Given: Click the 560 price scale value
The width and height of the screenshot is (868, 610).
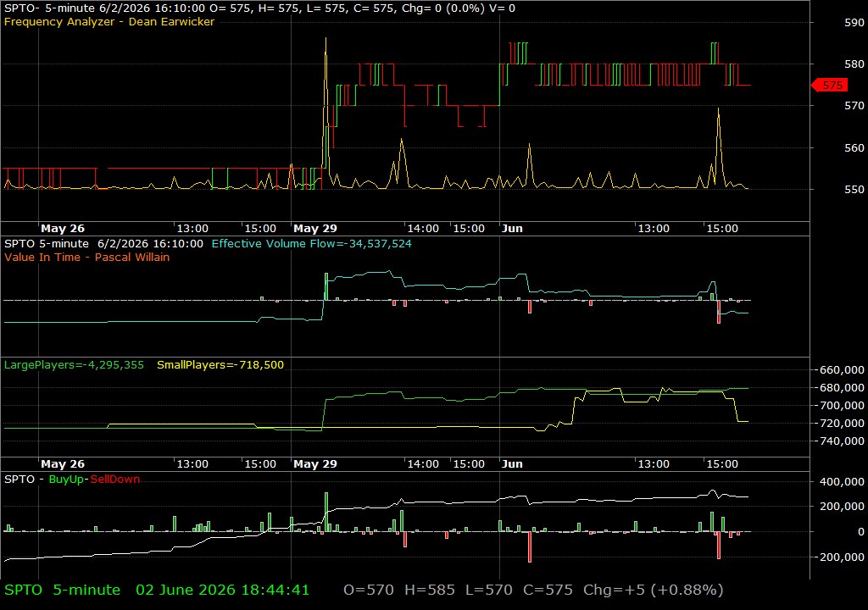Looking at the screenshot, I should click(x=854, y=147).
